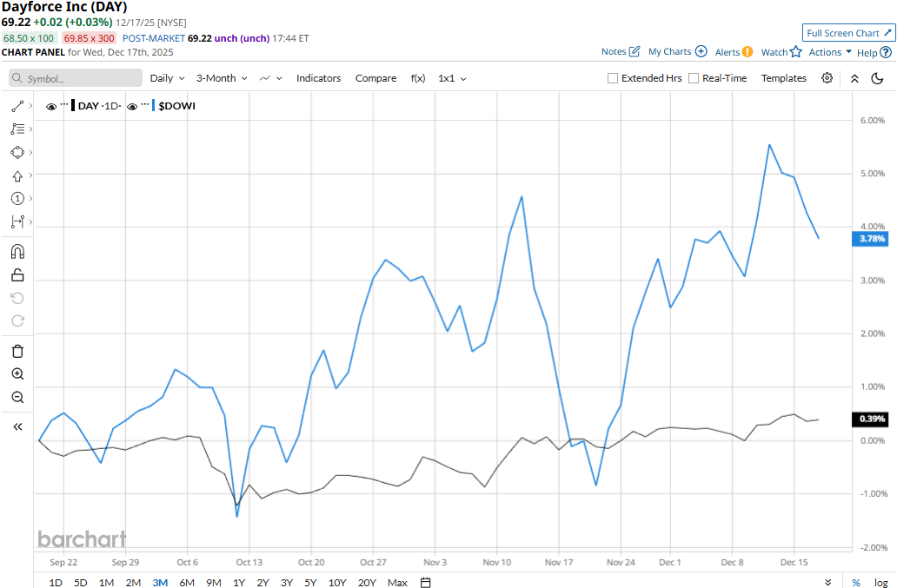Viewport: 897px width, 588px height.
Task: Click the undo arrow icon
Action: [x=17, y=298]
